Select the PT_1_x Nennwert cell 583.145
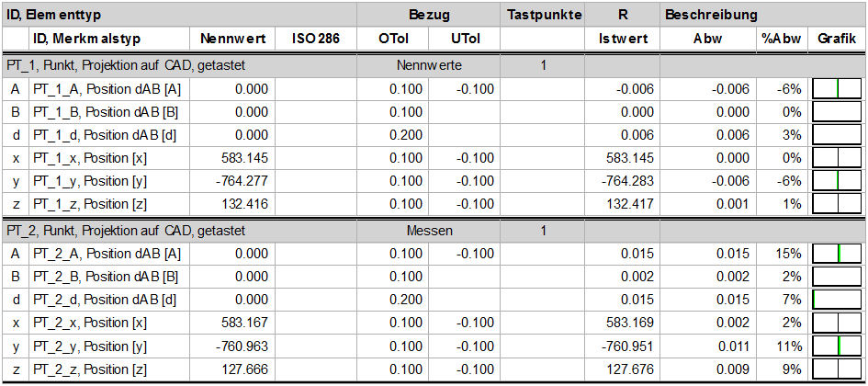 pyautogui.click(x=232, y=158)
